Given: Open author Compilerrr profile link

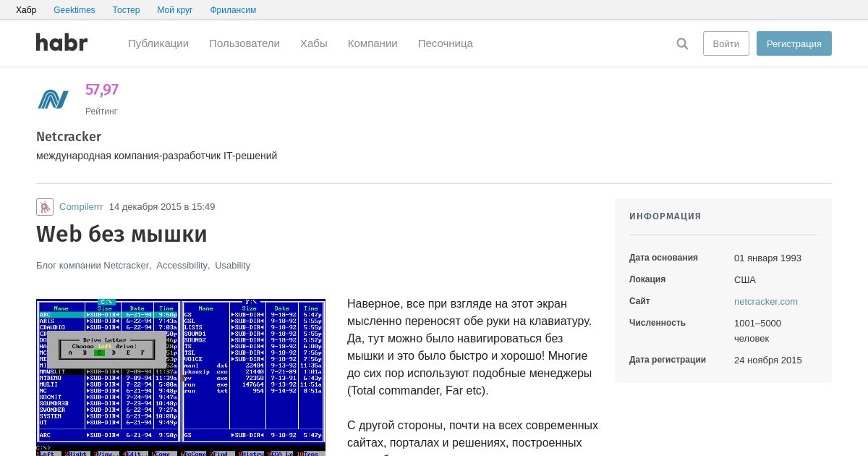Looking at the screenshot, I should (81, 207).
